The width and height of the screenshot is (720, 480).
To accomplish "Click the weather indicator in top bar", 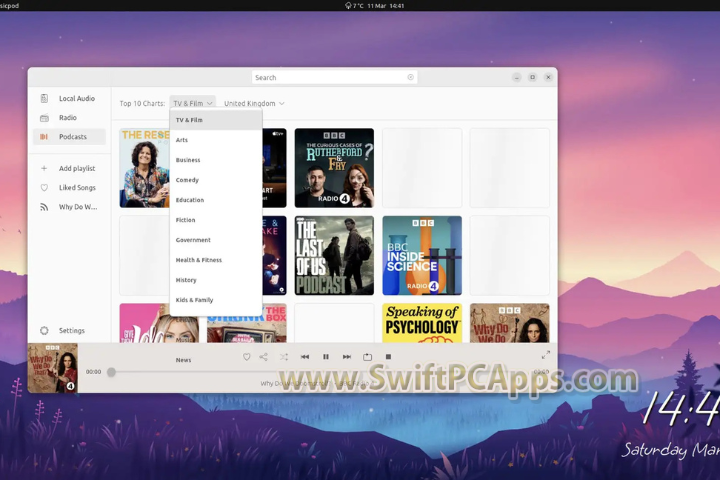I will [354, 6].
